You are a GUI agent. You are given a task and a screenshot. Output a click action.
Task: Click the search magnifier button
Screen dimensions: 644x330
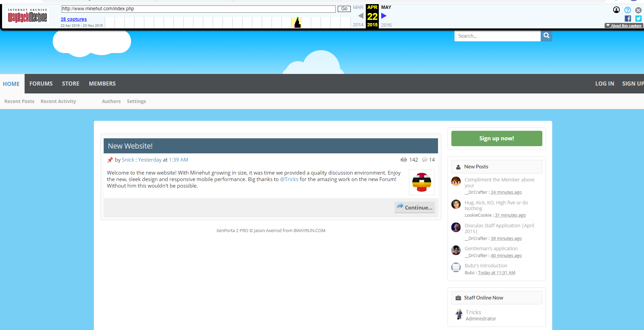click(x=546, y=36)
